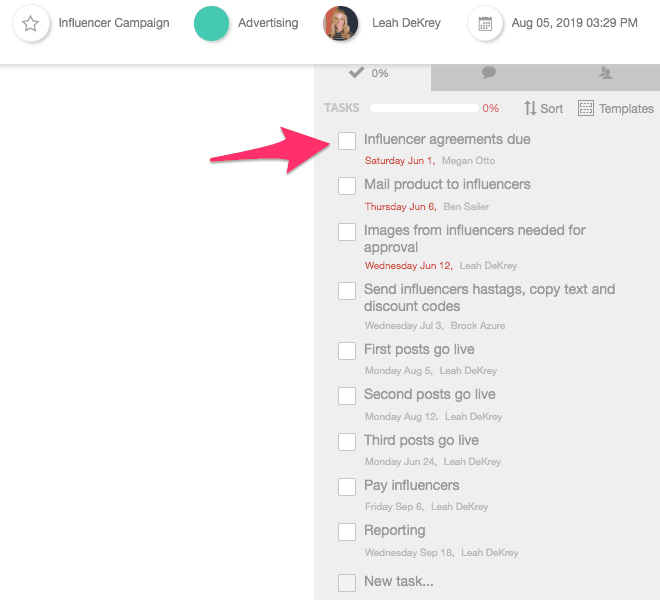The width and height of the screenshot is (660, 600).
Task: Open the Second posts go live title
Action: [430, 395]
